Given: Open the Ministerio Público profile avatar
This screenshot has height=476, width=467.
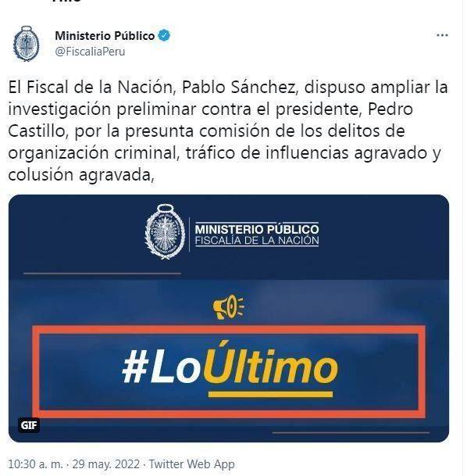Looking at the screenshot, I should [x=27, y=44].
